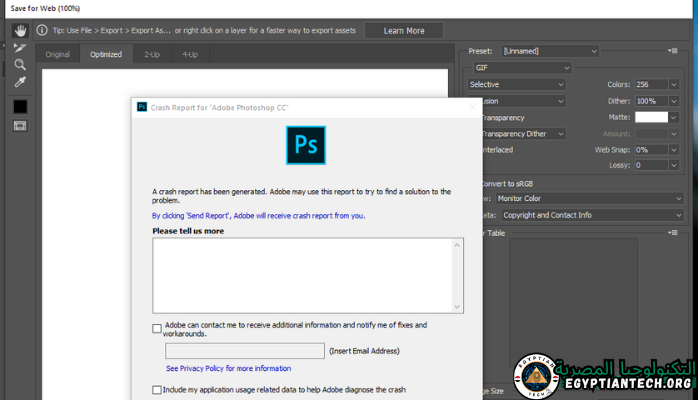The height and width of the screenshot is (400, 698).
Task: Click the large Photoshop logo in dialog
Action: 306,145
